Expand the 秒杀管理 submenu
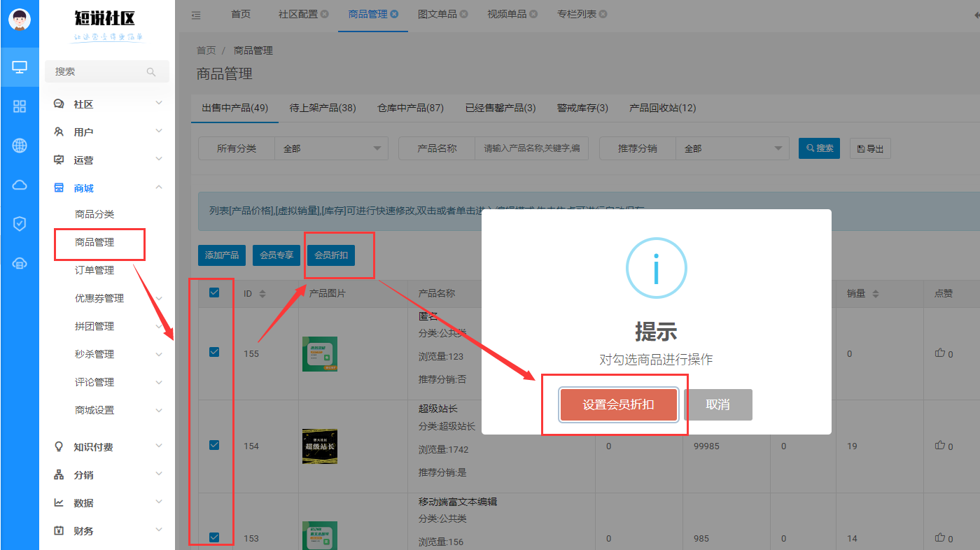980x550 pixels. [108, 354]
